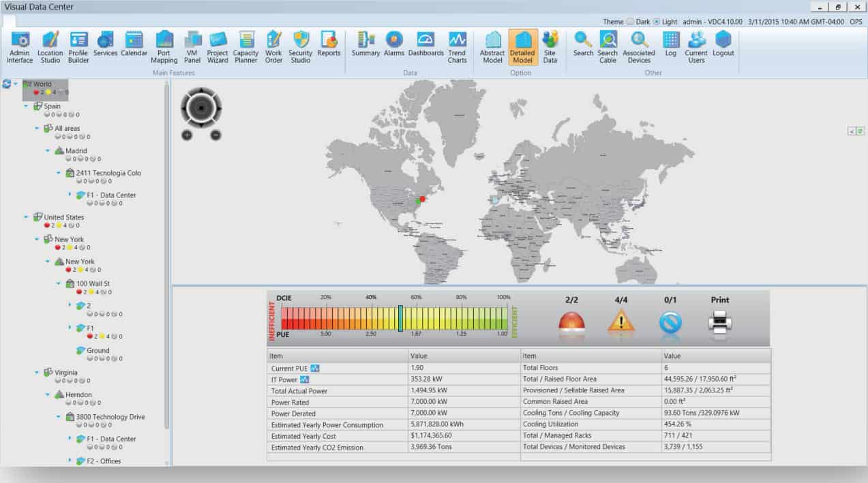The height and width of the screenshot is (483, 868).
Task: Collapse the Herndon tree node
Action: point(48,394)
